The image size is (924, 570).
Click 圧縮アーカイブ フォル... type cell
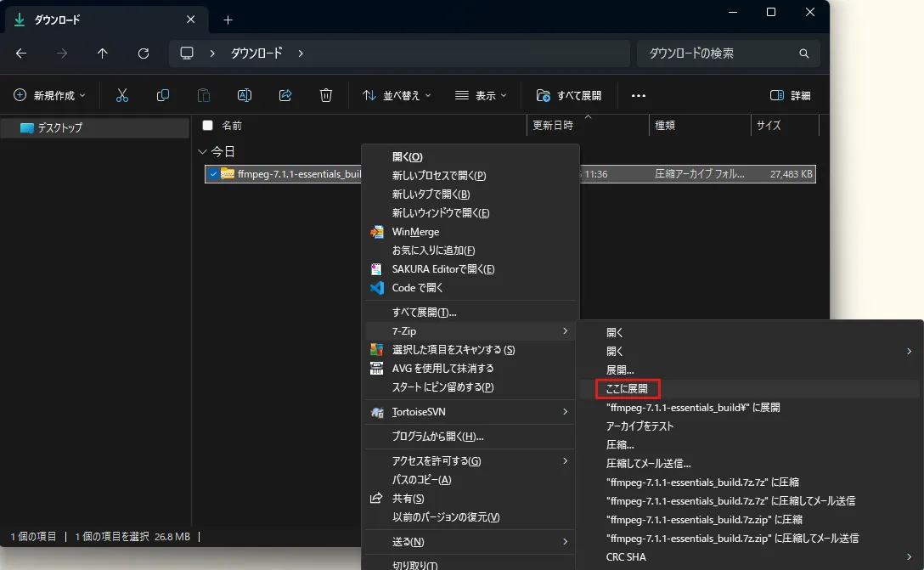point(700,174)
